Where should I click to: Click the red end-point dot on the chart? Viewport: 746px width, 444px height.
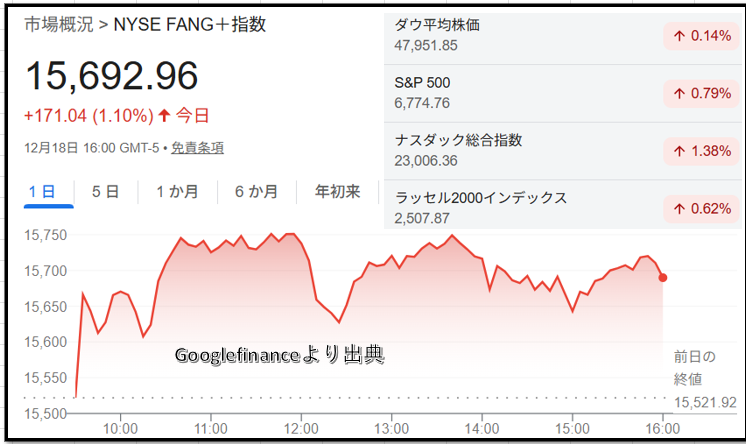click(663, 277)
